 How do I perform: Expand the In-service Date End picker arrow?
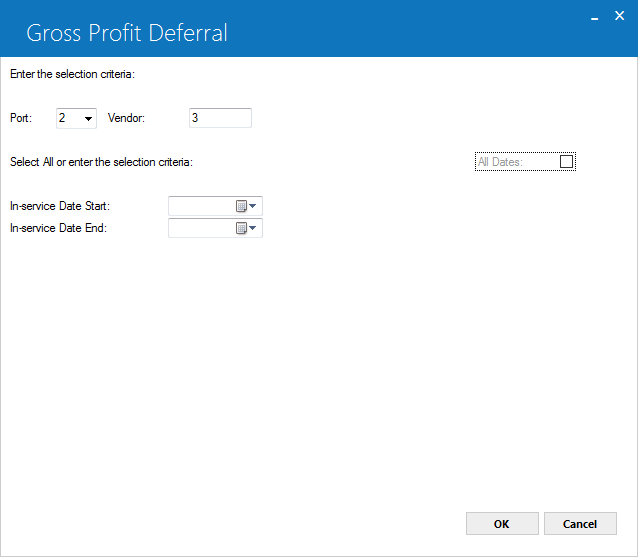[253, 228]
